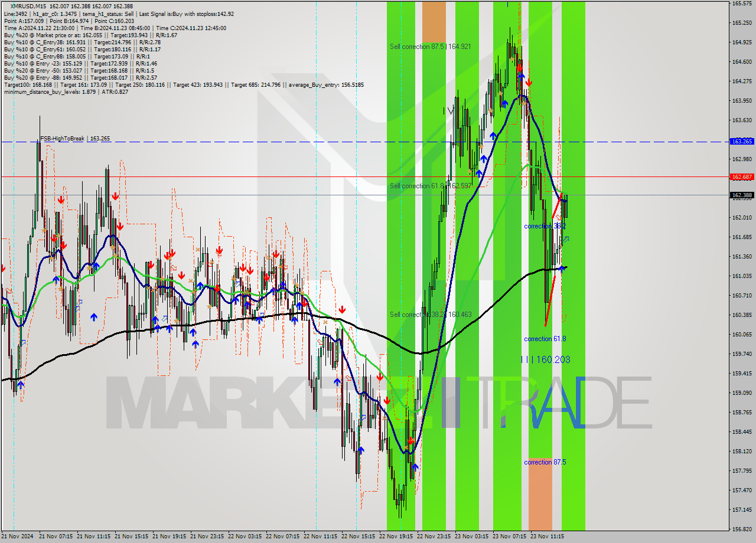This screenshot has height=543, width=756.
Task: Click the Buy %10 @ C_Entry88 line
Action: pos(77,56)
